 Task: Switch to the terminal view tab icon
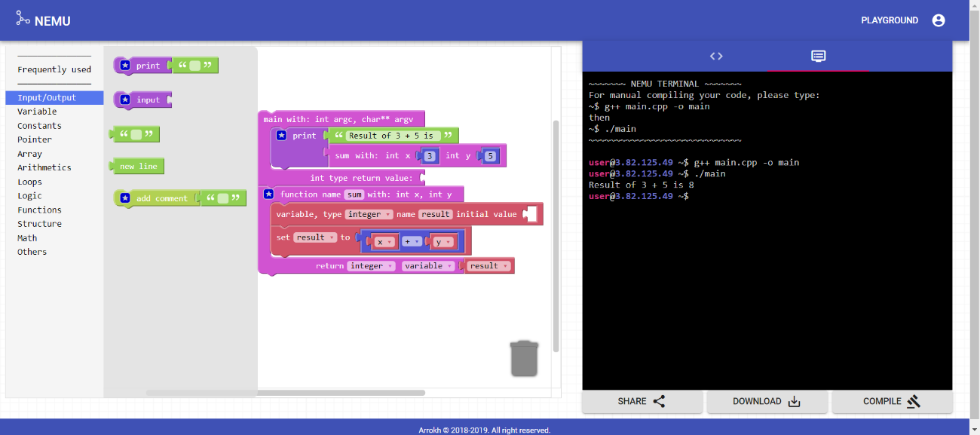[818, 56]
